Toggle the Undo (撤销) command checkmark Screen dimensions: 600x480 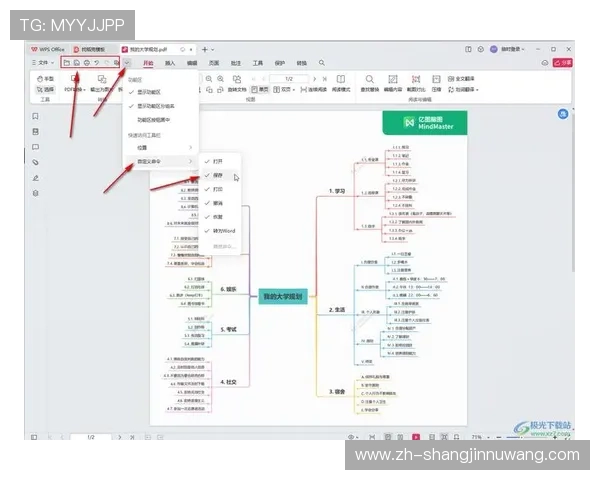click(x=220, y=203)
